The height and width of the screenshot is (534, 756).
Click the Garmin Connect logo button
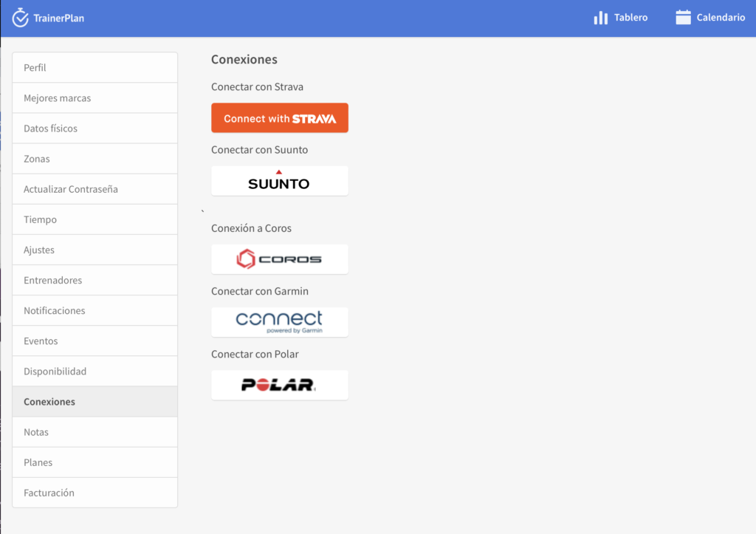pos(279,322)
